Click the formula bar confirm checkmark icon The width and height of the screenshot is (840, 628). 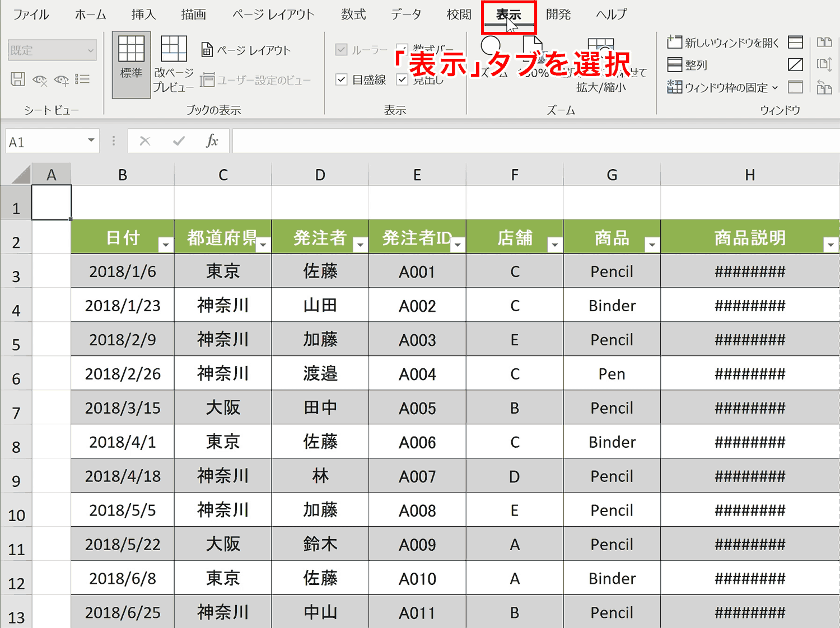179,141
